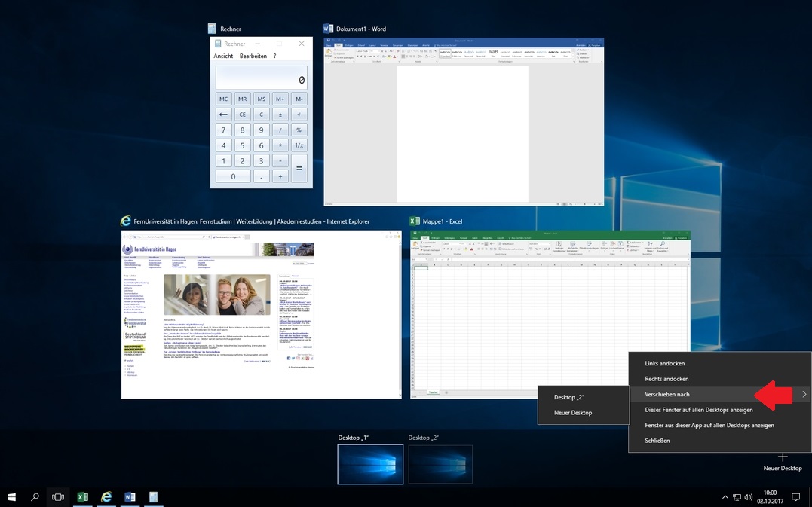
Task: Select Desktop „2" in the submenu
Action: pos(569,397)
